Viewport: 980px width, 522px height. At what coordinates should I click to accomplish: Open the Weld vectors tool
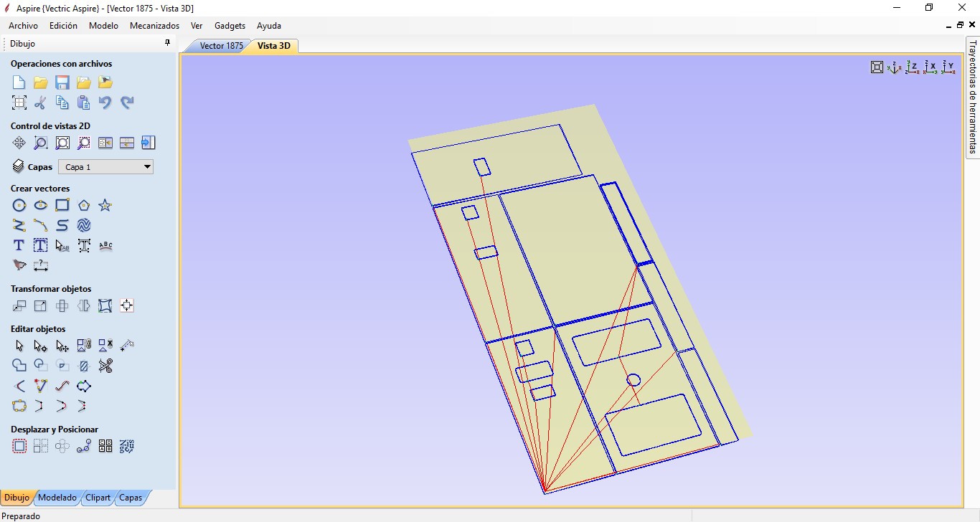pos(19,366)
